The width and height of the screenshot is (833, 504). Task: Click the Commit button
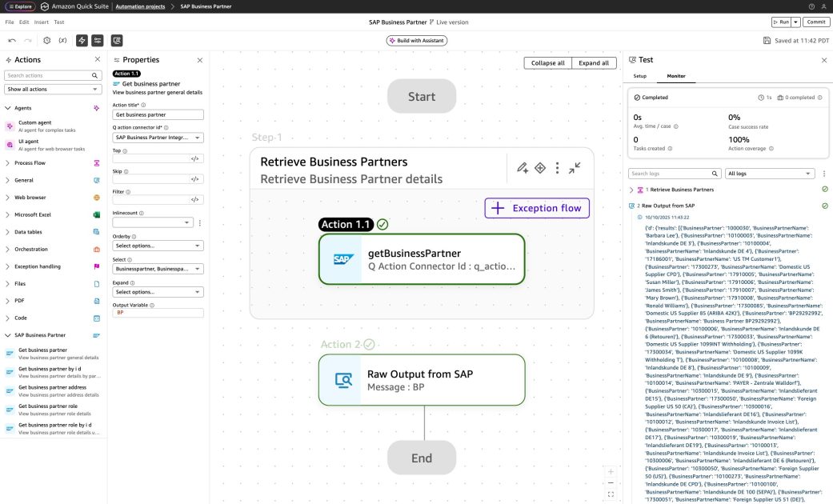pos(815,22)
